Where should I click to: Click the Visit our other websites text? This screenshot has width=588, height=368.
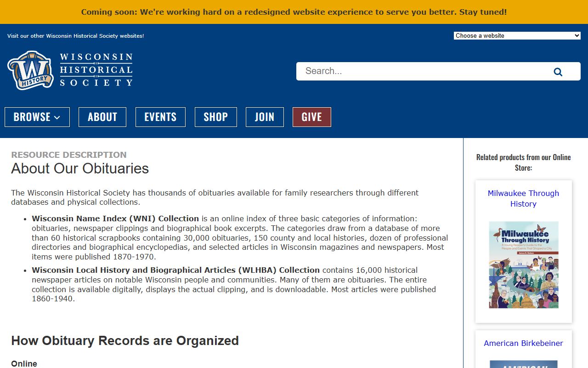point(76,36)
